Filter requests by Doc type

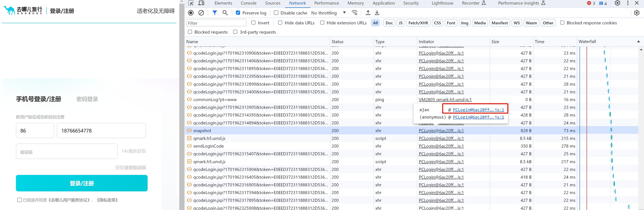pyautogui.click(x=389, y=23)
